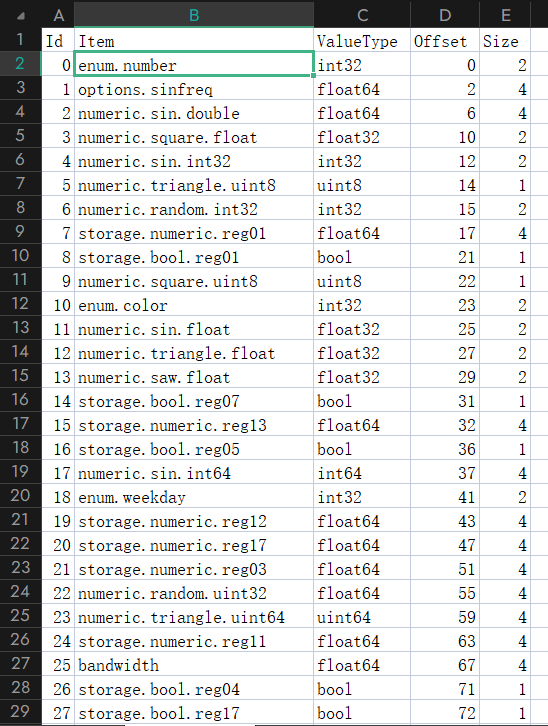The image size is (548, 726).
Task: Select column E header
Action: tap(505, 14)
